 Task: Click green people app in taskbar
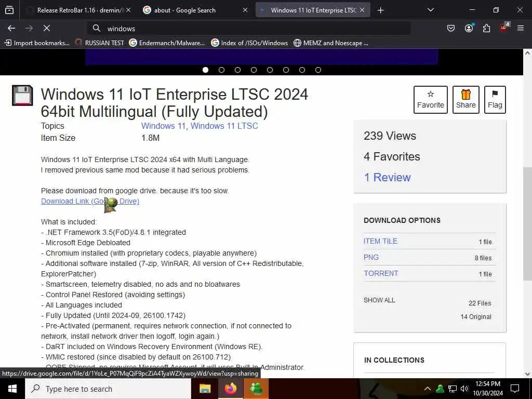tap(256, 389)
